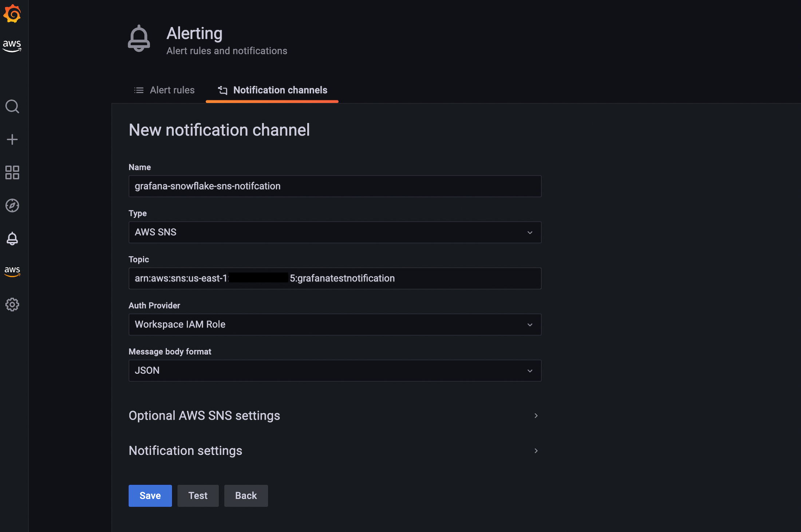Click the 'Type' field label
The image size is (801, 532).
[x=138, y=214]
